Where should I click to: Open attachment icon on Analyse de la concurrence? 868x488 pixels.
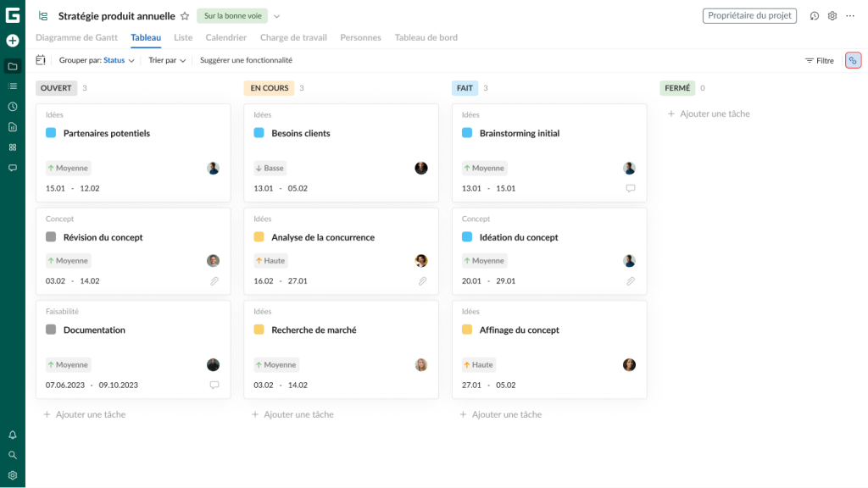point(422,281)
